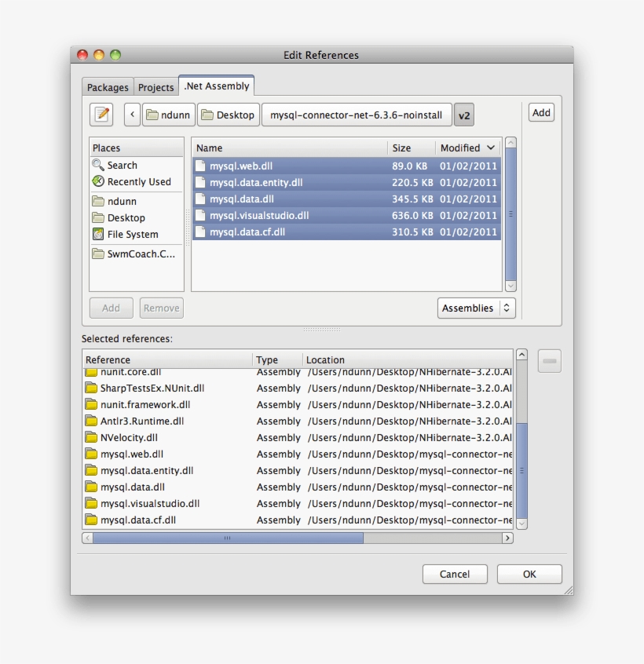Screen dimensions: 644x664
Task: Switch to the Projects tab
Action: click(156, 87)
